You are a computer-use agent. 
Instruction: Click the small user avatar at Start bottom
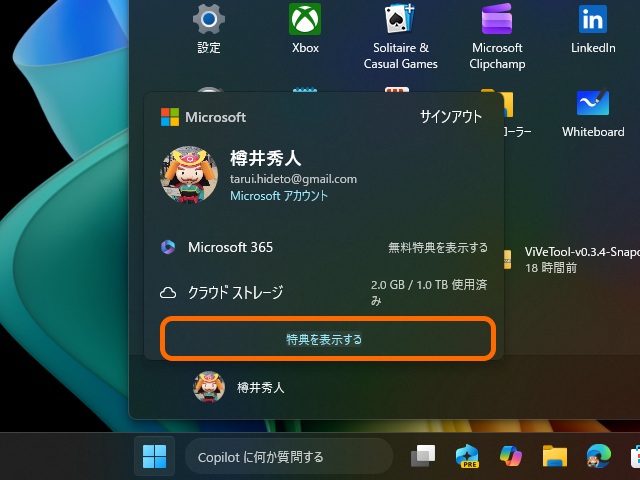209,387
